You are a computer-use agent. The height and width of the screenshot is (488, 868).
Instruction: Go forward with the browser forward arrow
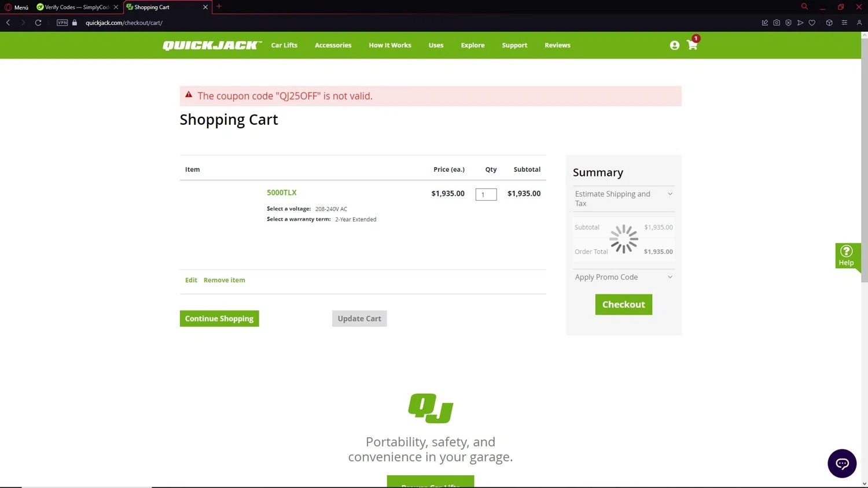point(23,23)
